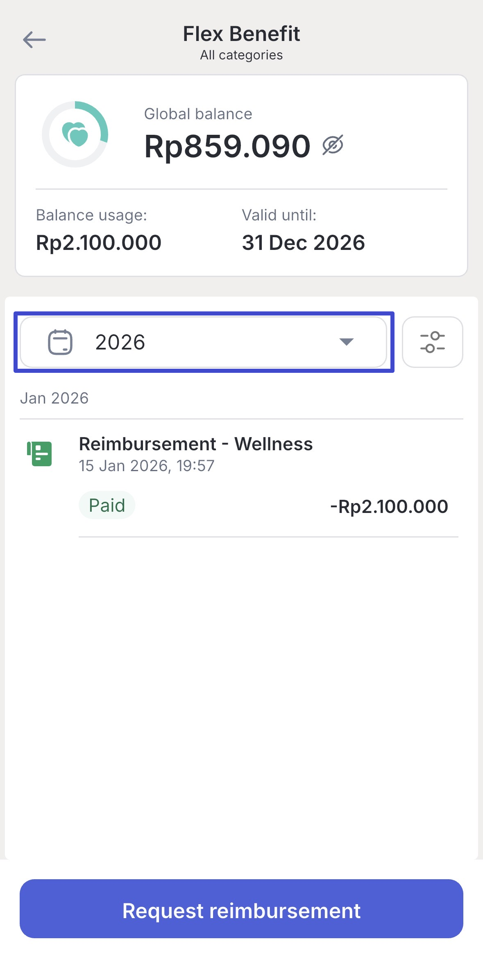Tap the 15 Jan 2026, 19:57 timestamp
483x980 pixels.
pyautogui.click(x=146, y=466)
